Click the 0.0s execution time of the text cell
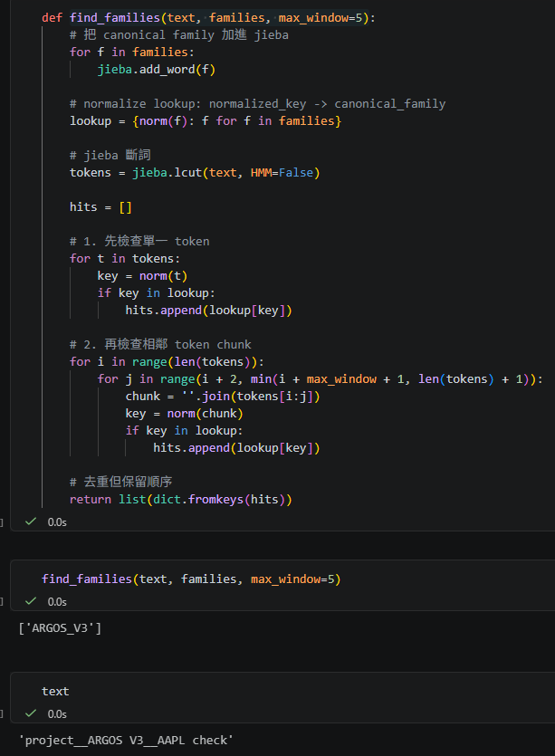Viewport: 555px width, 756px height. 57,714
